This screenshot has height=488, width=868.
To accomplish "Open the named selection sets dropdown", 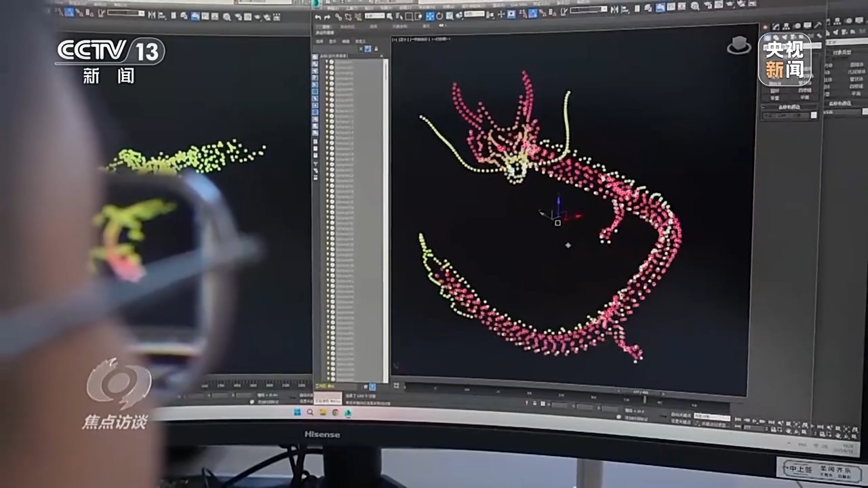I will (589, 10).
